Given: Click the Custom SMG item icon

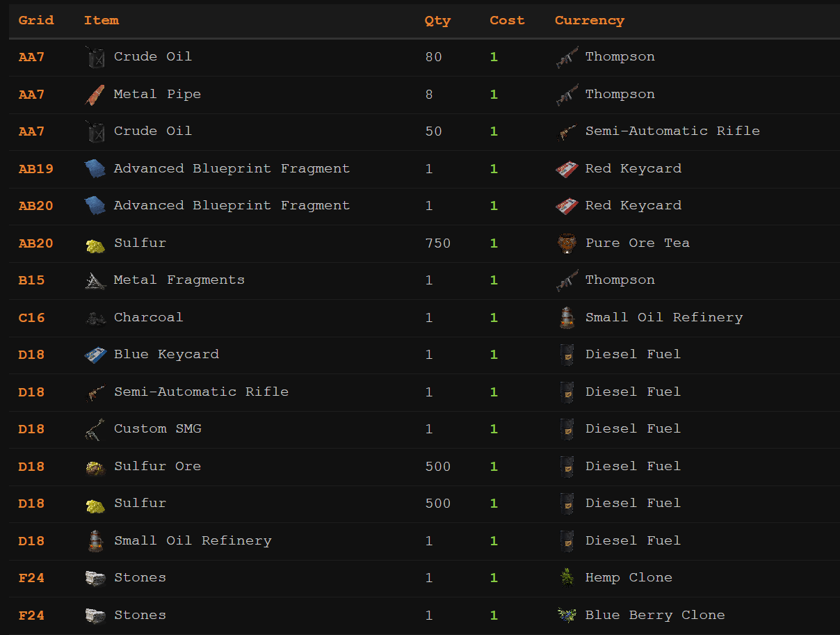Looking at the screenshot, I should click(x=95, y=429).
